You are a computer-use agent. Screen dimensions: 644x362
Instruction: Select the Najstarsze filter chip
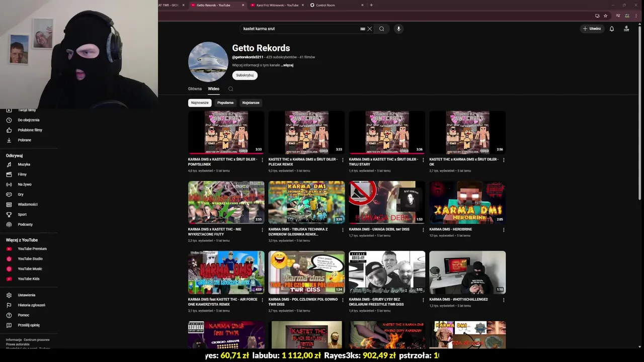[x=251, y=103]
